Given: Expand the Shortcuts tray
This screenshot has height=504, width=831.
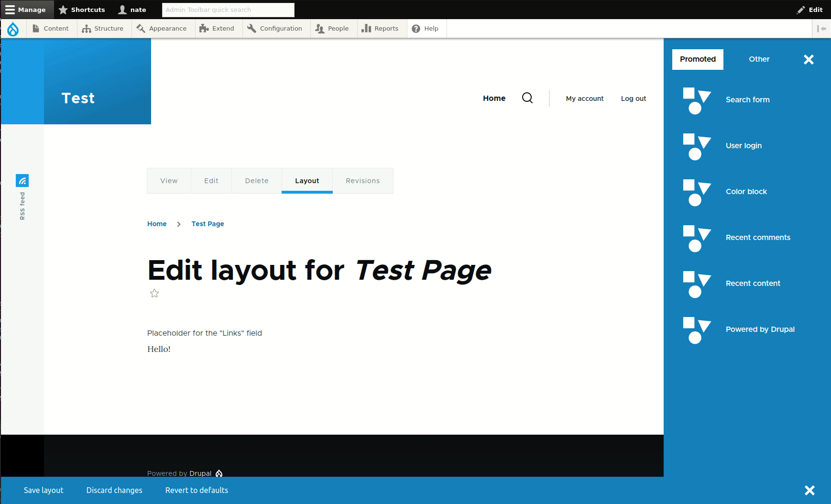Looking at the screenshot, I should (82, 10).
